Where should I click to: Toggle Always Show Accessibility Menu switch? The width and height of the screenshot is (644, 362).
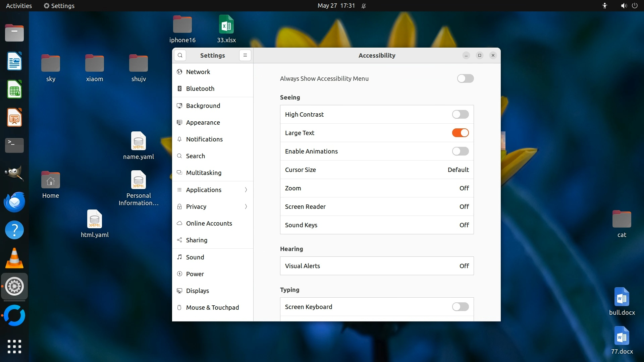[465, 78]
